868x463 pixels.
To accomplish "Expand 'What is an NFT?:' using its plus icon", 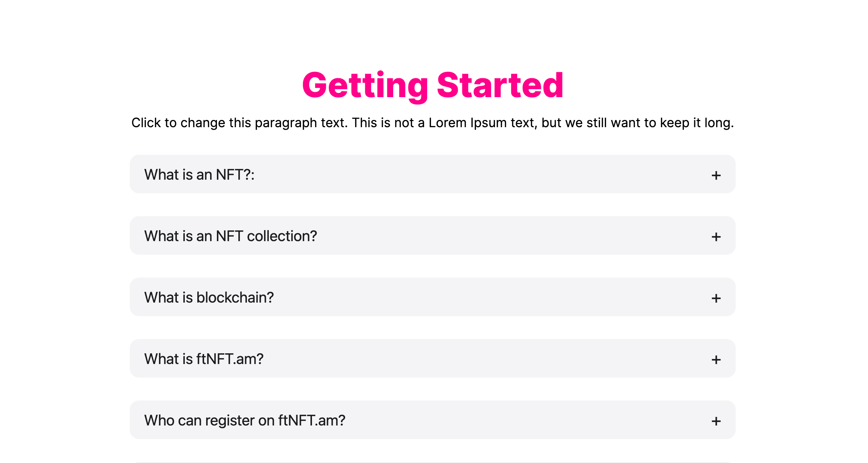I will [x=716, y=175].
